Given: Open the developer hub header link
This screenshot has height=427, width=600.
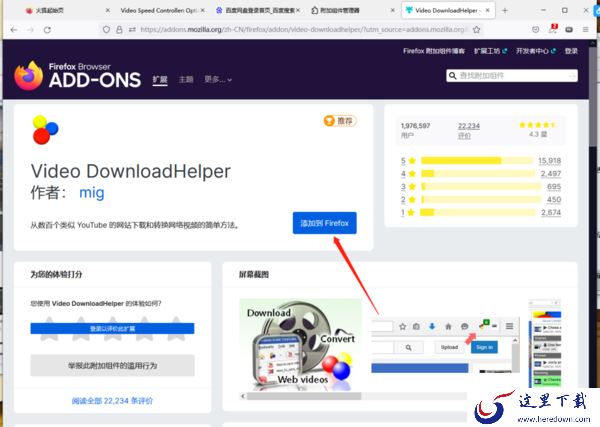Looking at the screenshot, I should (x=536, y=51).
